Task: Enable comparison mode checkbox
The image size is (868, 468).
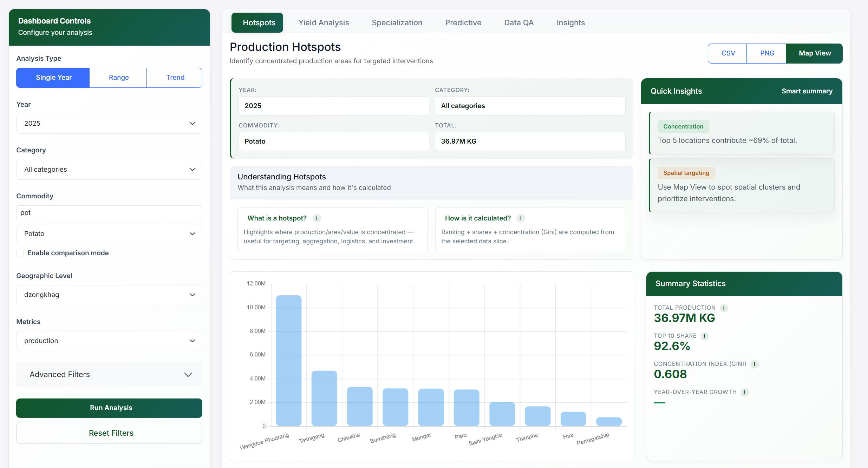Action: coord(20,253)
